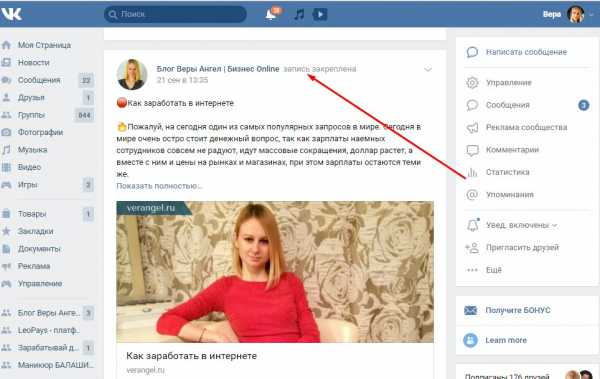The width and height of the screenshot is (600, 379).
Task: Click the Документы file icon
Action: pos(6,249)
